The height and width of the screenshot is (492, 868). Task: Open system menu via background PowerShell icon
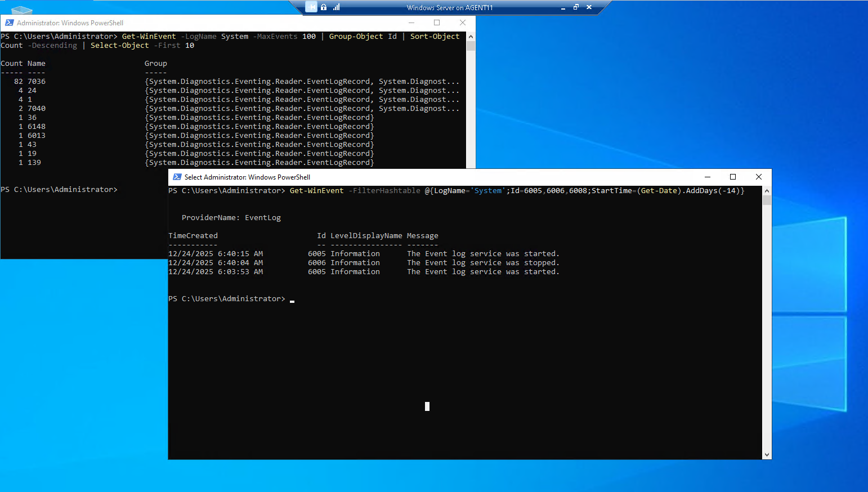9,23
